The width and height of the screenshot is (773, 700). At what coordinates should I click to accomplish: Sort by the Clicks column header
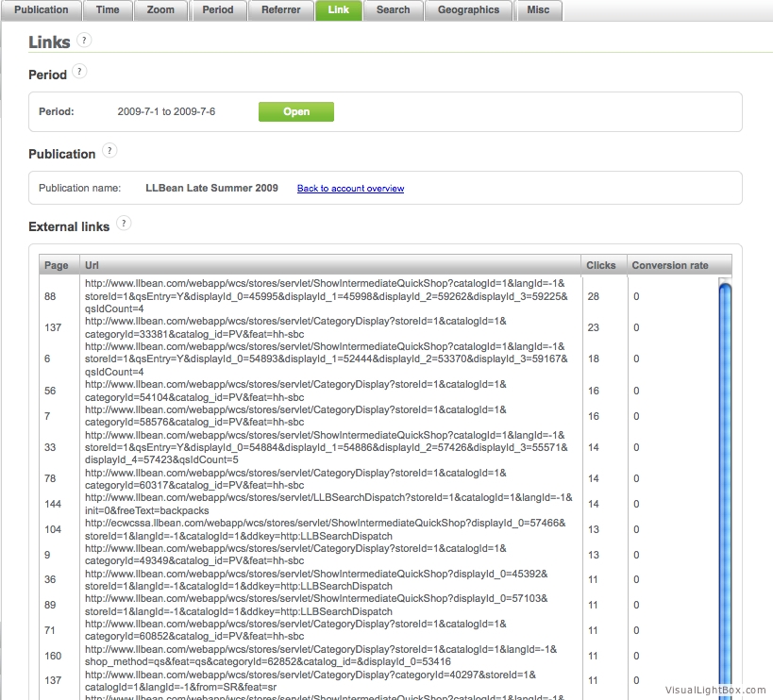pyautogui.click(x=600, y=265)
